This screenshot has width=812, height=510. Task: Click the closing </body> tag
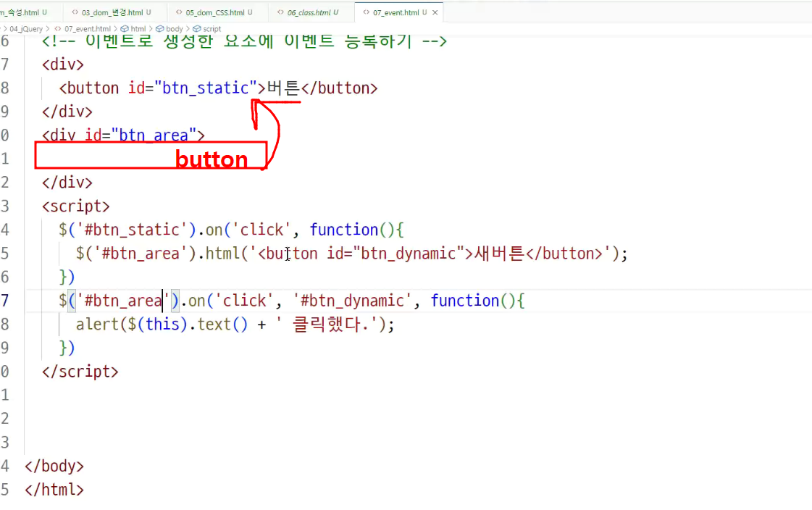tap(54, 466)
